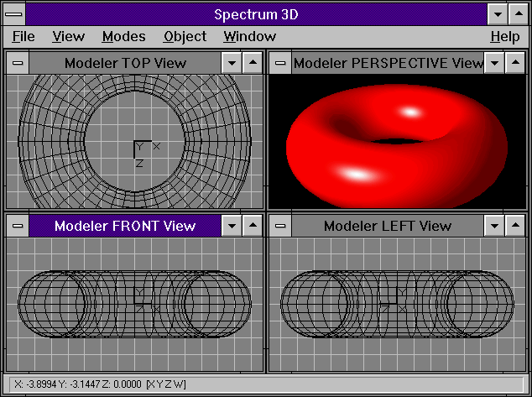Minimize the Modeler PERSPECTIVE View window
Image resolution: width=532 pixels, height=397 pixels.
[x=494, y=63]
